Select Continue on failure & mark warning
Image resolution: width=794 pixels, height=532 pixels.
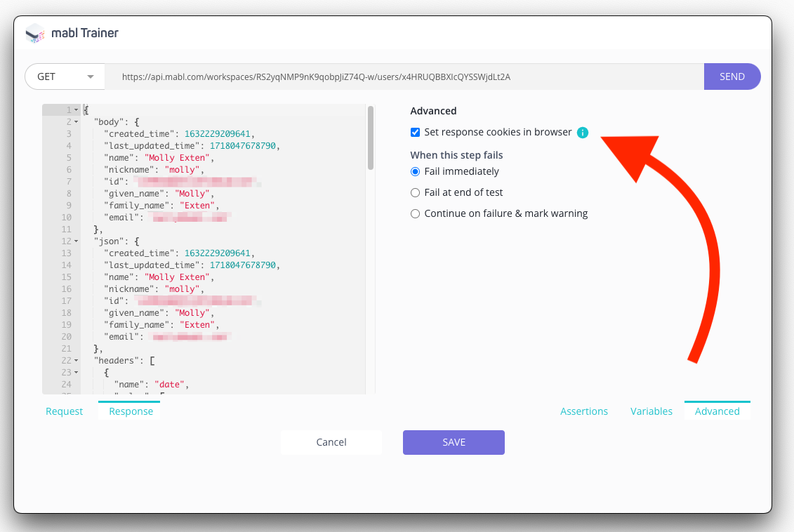[415, 213]
